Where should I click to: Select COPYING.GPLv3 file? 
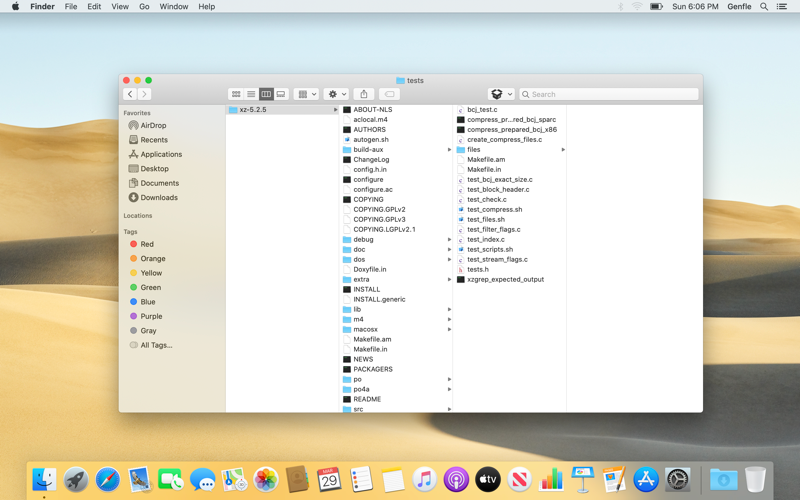click(x=374, y=219)
